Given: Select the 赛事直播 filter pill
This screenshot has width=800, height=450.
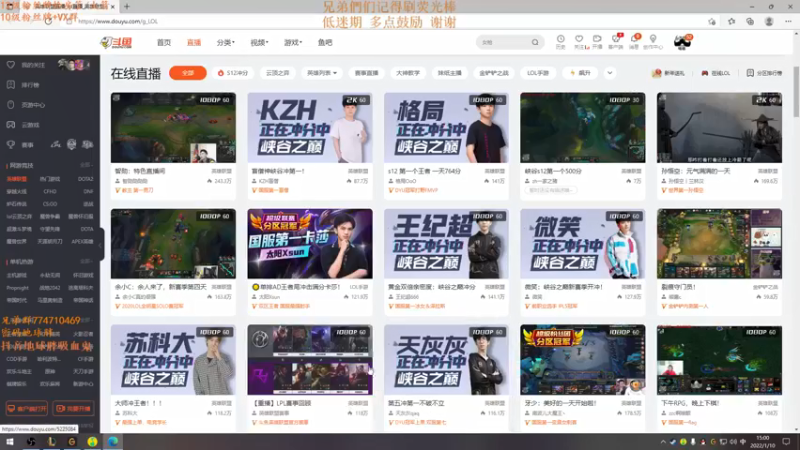Looking at the screenshot, I should pos(366,73).
